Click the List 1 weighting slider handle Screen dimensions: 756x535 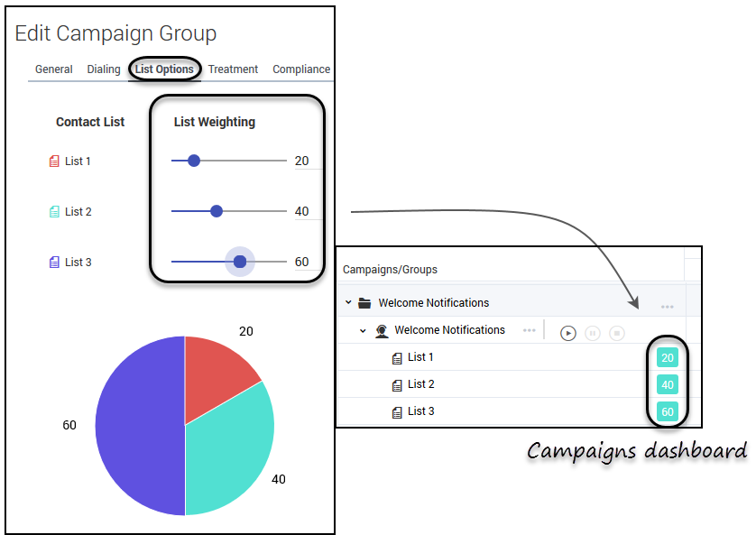pyautogui.click(x=193, y=161)
